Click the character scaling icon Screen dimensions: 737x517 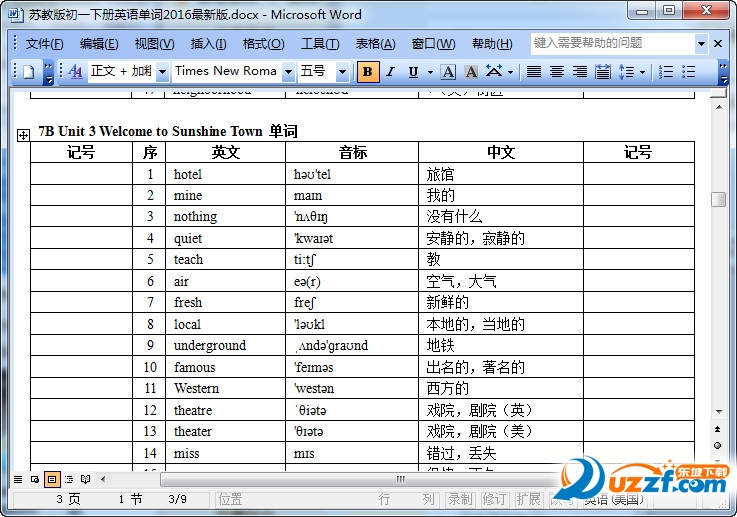click(x=494, y=72)
